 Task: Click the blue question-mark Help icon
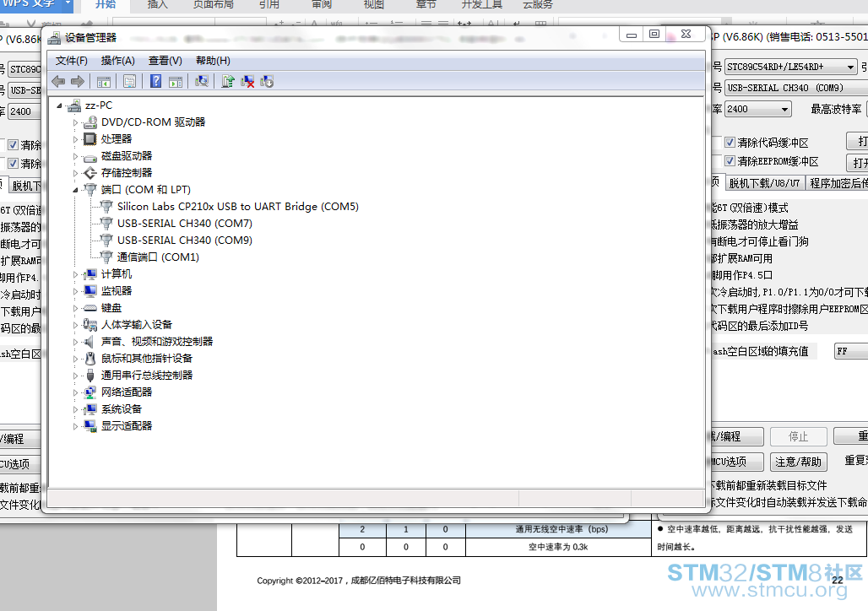click(156, 81)
